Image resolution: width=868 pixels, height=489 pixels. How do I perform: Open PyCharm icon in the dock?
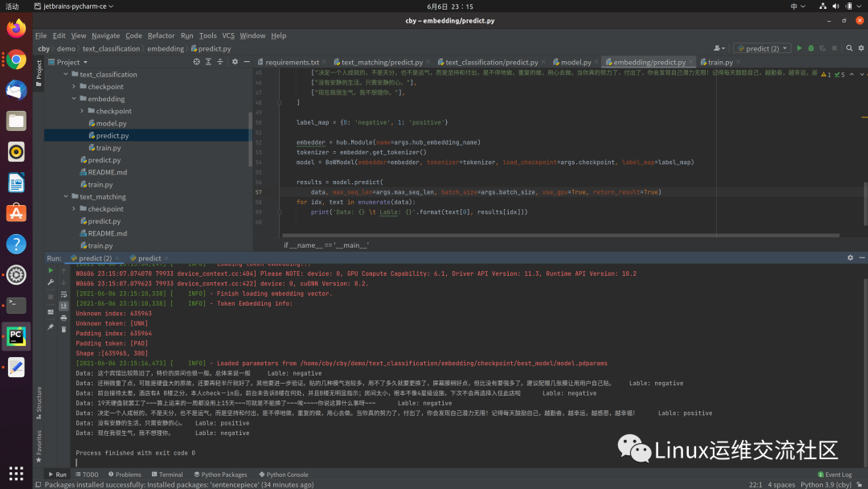(16, 336)
